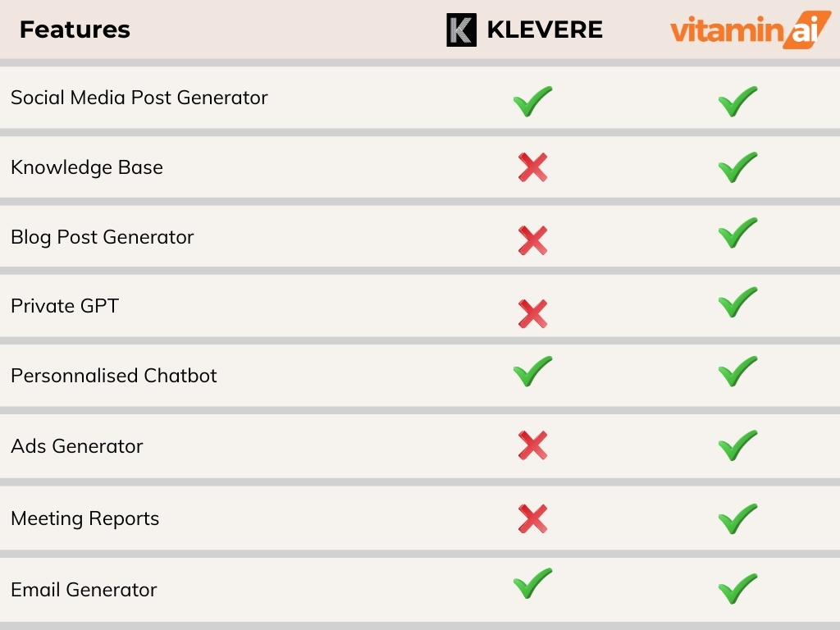Click the KLEVERE brand name text
Viewport: 840px width, 630px height.
(x=545, y=30)
